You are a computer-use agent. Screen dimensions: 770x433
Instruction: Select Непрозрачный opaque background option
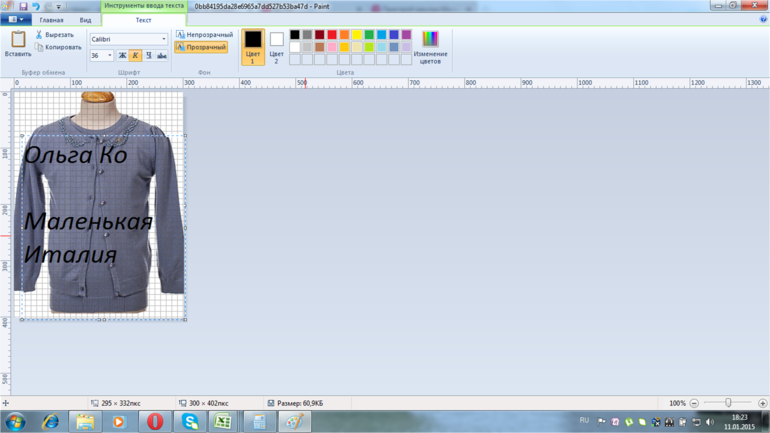pos(204,35)
